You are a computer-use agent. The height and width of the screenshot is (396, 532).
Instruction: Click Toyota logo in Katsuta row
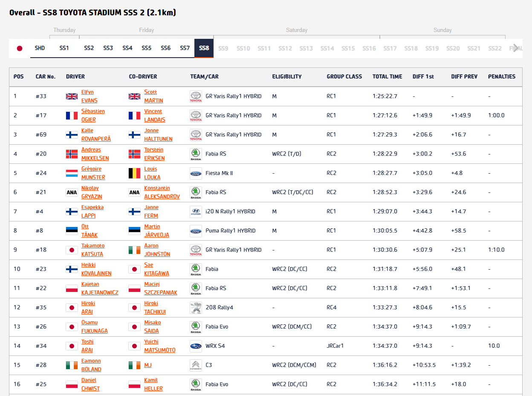pyautogui.click(x=196, y=250)
